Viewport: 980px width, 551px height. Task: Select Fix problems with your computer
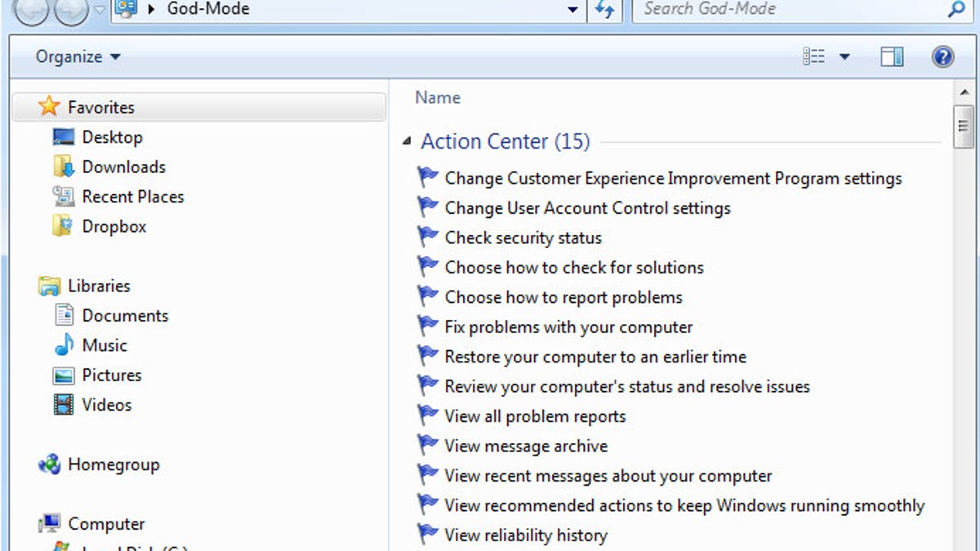pos(569,327)
